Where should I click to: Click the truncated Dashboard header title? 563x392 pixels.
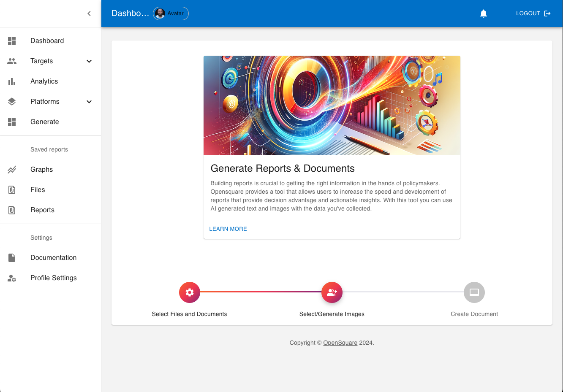[130, 14]
